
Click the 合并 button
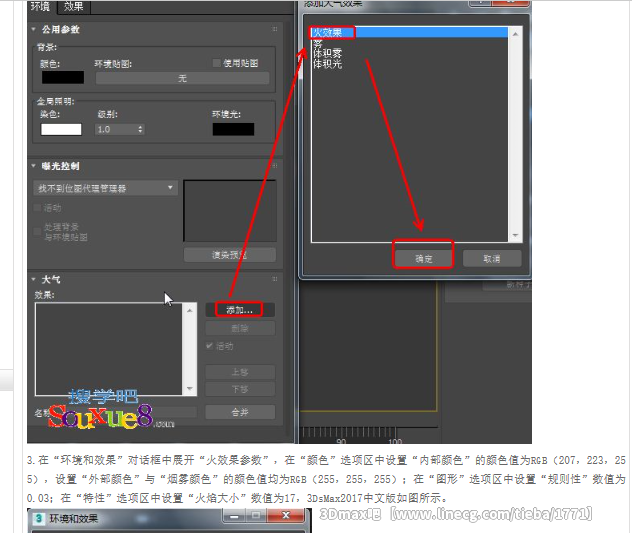pos(240,412)
